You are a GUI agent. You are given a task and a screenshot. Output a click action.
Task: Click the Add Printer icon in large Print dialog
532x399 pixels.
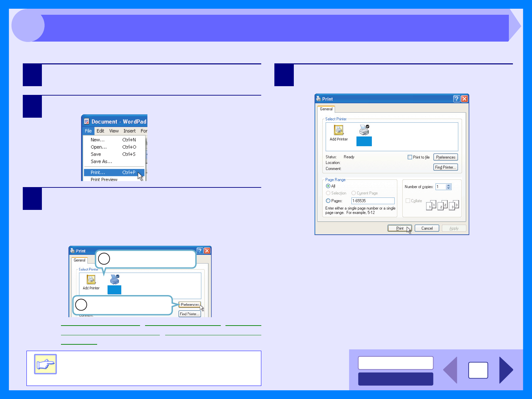tap(339, 130)
